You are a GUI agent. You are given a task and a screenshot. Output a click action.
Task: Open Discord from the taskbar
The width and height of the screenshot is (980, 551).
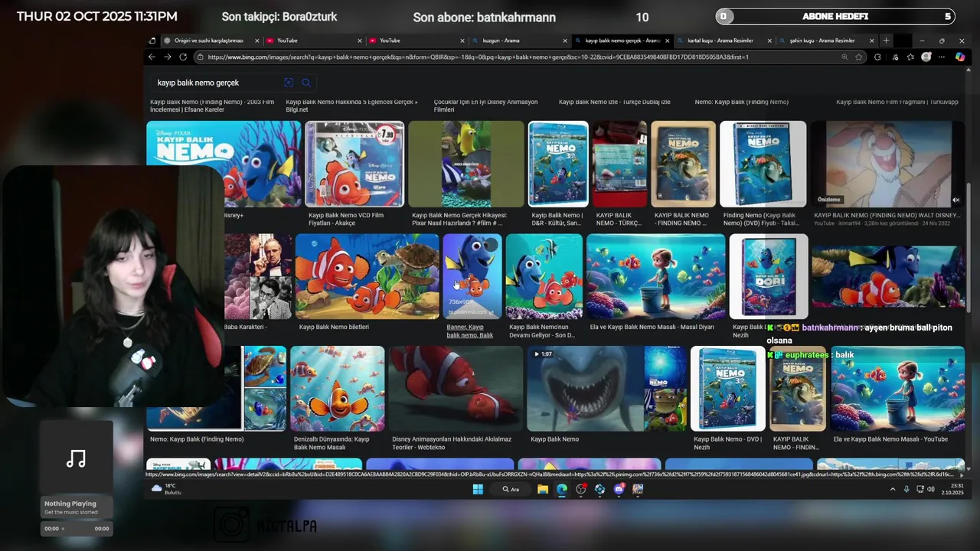tap(619, 489)
